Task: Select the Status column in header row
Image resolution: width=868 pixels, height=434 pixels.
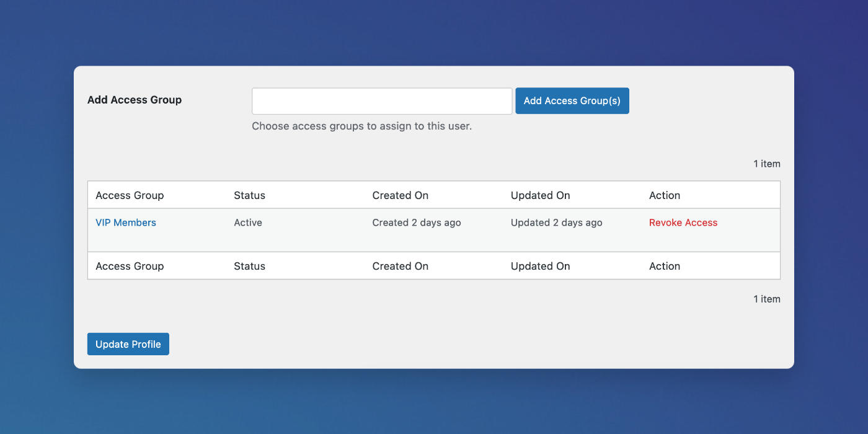Action: (249, 195)
